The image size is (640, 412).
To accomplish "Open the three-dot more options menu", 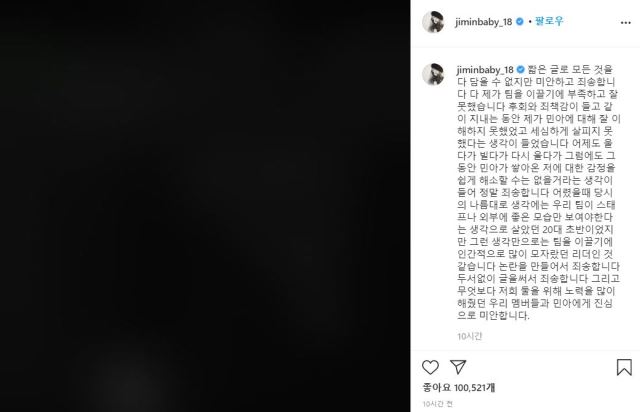I will [x=626, y=23].
